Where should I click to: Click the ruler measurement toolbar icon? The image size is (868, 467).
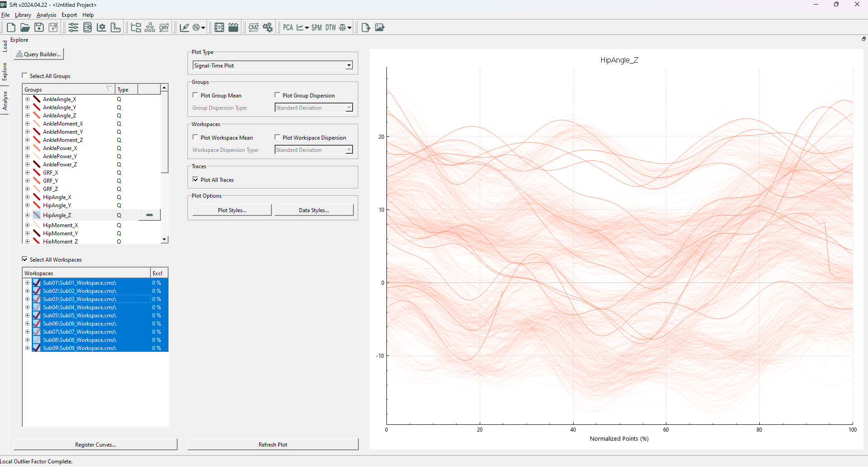[x=116, y=28]
